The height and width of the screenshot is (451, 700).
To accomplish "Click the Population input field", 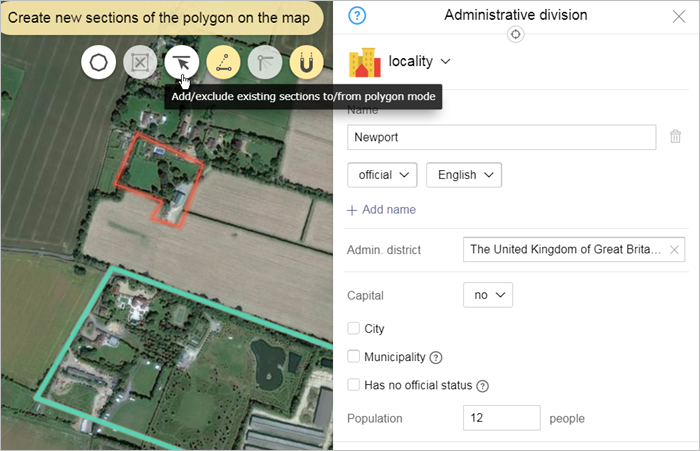I will (x=501, y=418).
